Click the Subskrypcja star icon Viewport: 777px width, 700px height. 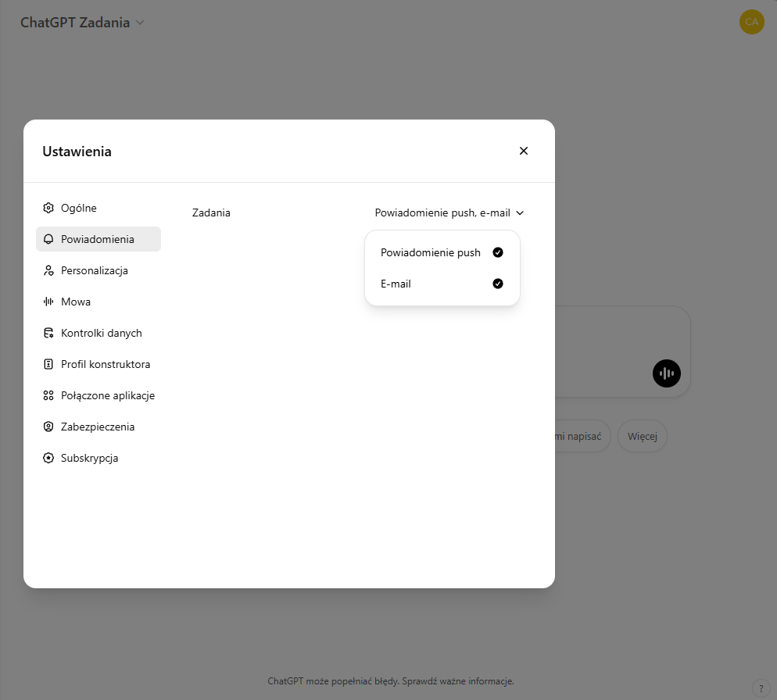tap(48, 458)
